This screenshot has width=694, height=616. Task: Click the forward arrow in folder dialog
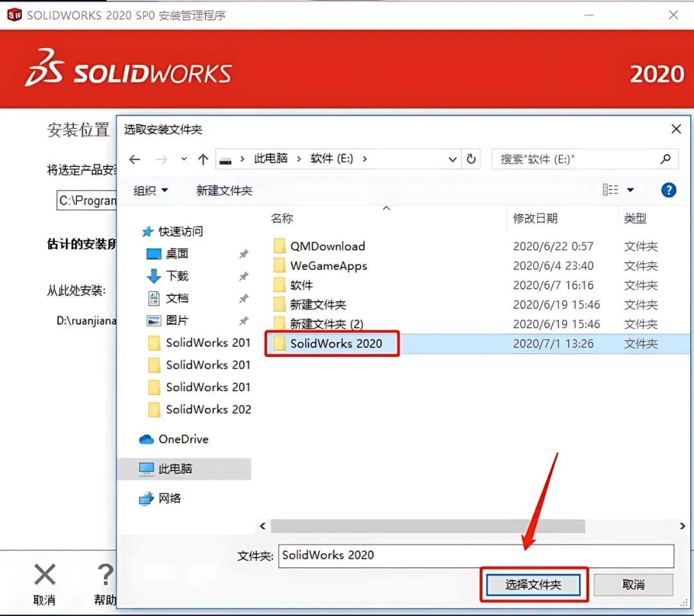tap(162, 159)
